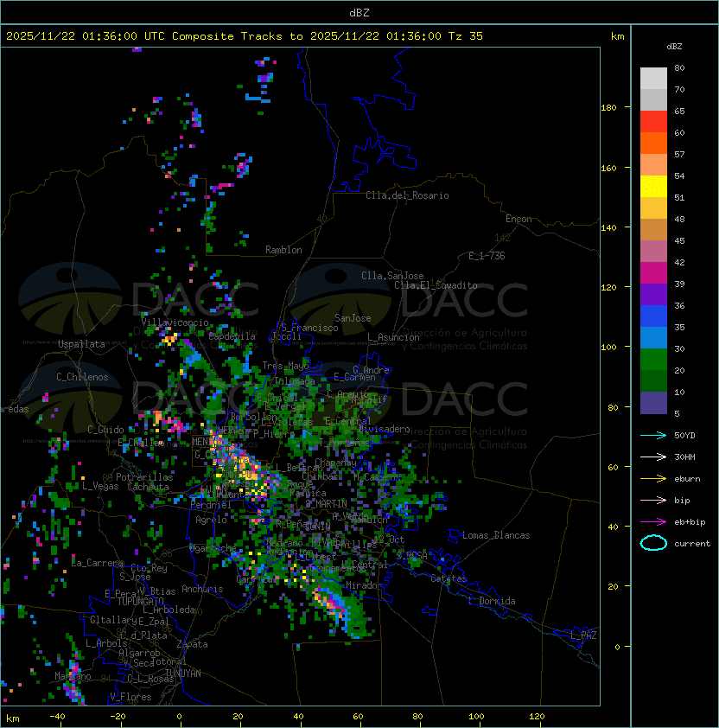Pick the light grey 70-80 dBZ swatch
The width and height of the screenshot is (719, 728).
click(653, 78)
